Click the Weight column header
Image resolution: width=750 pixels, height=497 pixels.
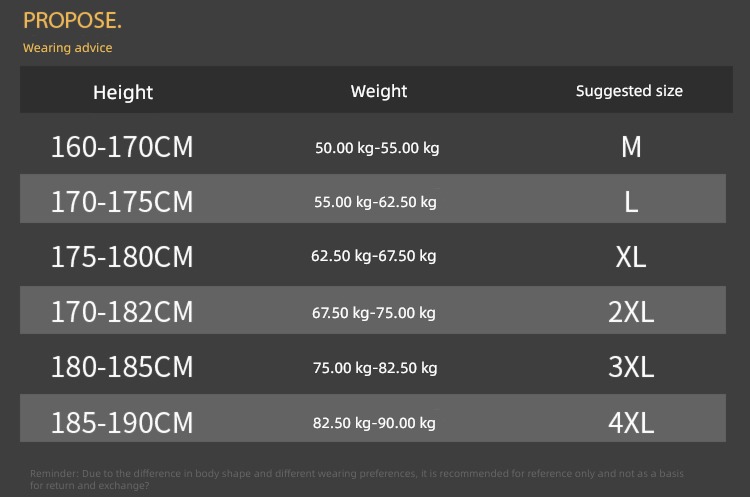coord(379,91)
